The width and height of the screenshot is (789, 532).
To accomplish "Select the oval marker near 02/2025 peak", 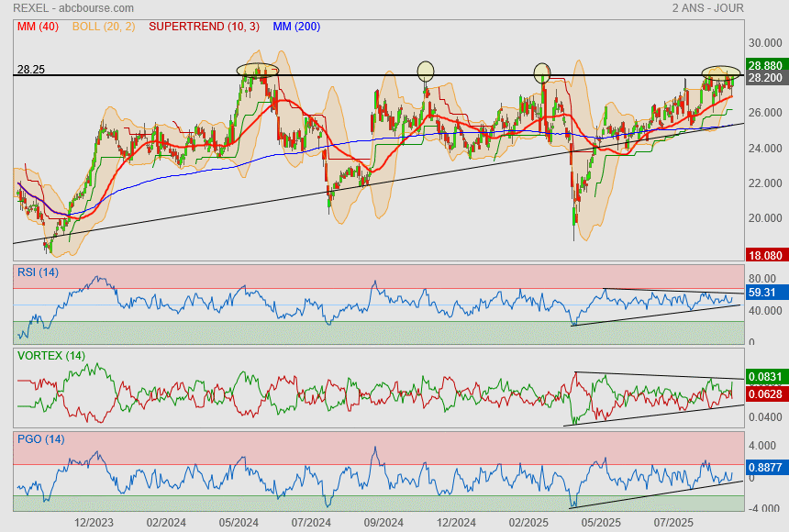I will pyautogui.click(x=542, y=72).
